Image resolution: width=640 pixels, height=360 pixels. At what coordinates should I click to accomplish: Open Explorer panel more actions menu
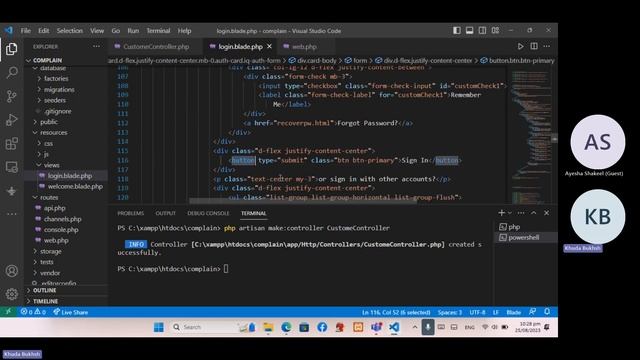(x=96, y=46)
